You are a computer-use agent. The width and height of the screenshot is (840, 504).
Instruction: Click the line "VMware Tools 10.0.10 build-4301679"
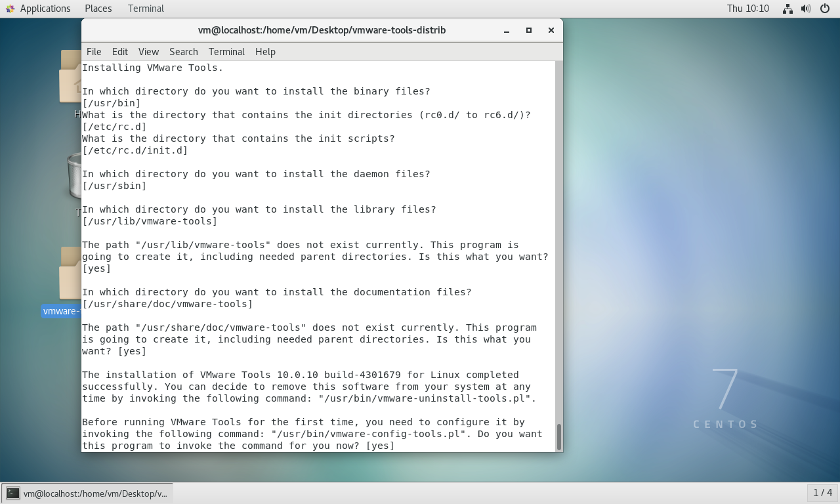tap(301, 375)
